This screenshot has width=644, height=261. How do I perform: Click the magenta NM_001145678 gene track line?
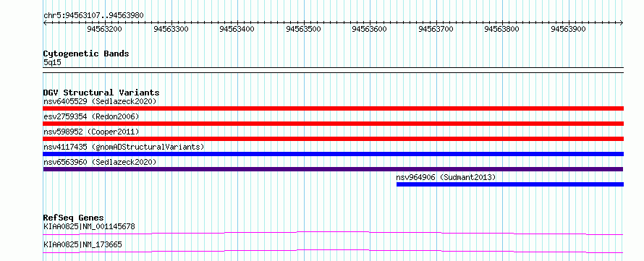click(333, 233)
